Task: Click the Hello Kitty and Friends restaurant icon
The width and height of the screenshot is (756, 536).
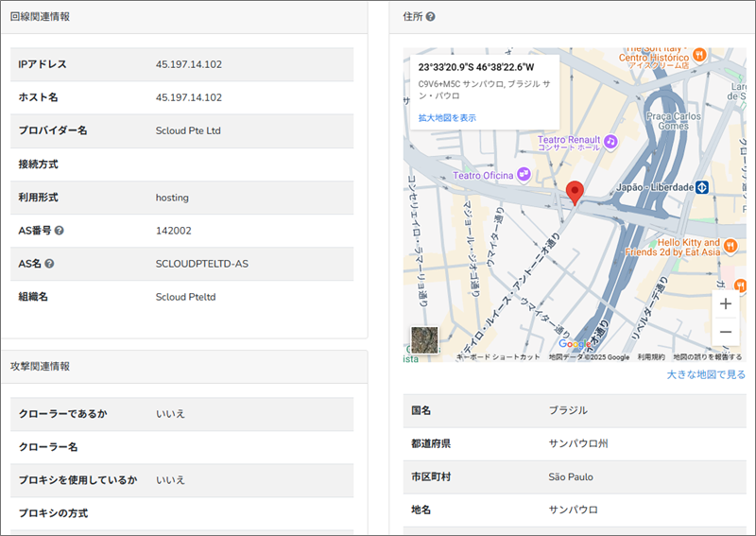Action: (x=730, y=246)
